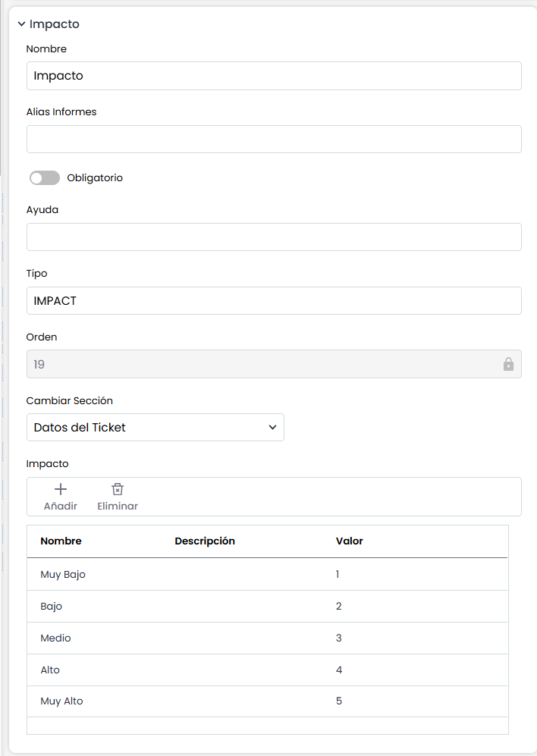Click the lock icon in Orden field

point(508,364)
